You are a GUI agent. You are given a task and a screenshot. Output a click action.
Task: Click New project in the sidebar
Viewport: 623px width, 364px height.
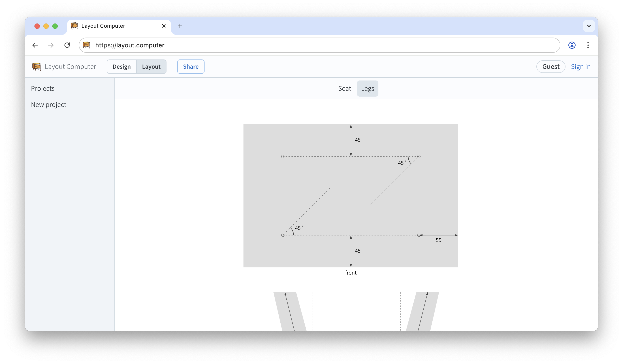pyautogui.click(x=49, y=105)
